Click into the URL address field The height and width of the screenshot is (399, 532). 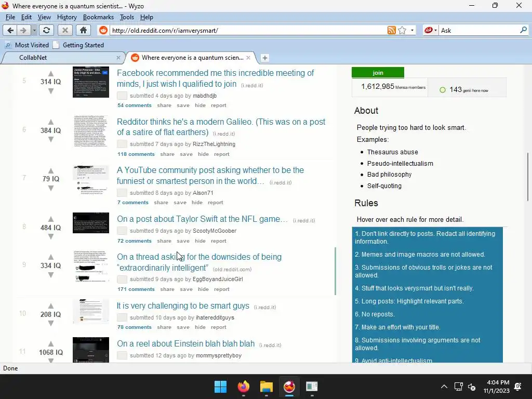(249, 31)
